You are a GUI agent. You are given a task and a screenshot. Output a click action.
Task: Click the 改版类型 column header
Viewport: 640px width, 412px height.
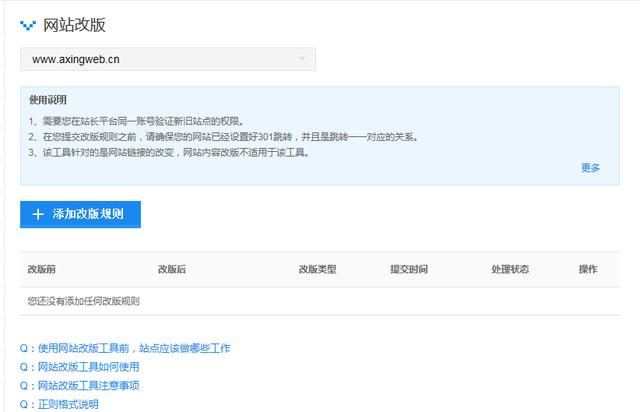pos(317,270)
